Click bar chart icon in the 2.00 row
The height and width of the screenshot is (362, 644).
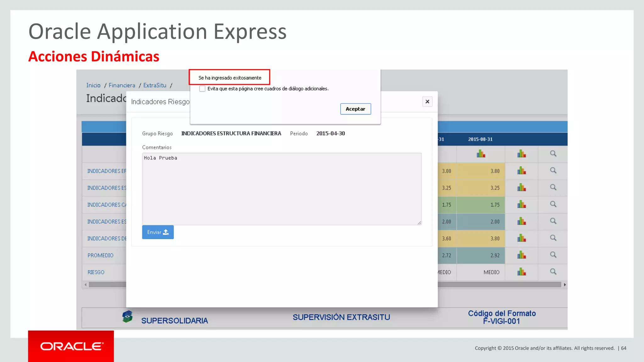coord(521,221)
